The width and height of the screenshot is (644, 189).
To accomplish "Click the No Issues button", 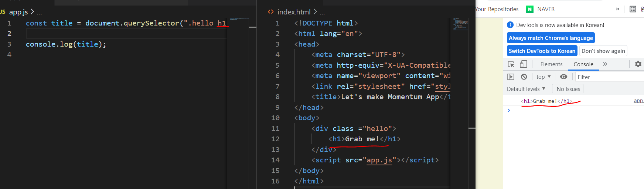I will [x=568, y=89].
